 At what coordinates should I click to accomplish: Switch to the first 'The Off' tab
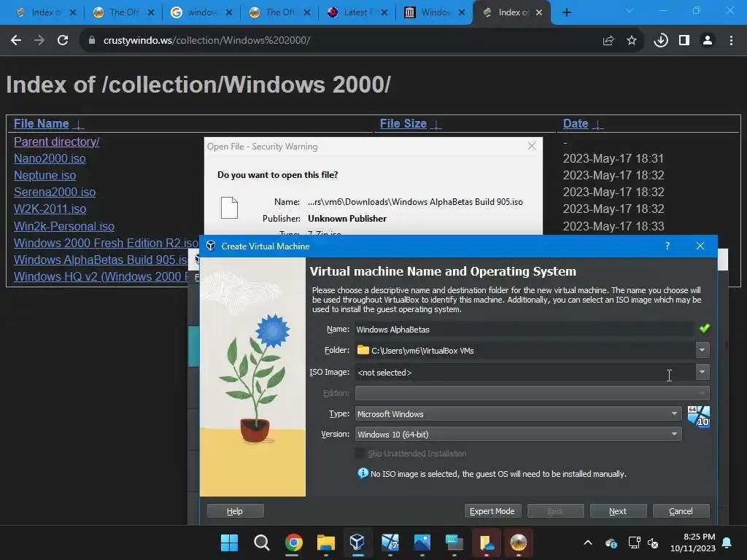point(123,12)
